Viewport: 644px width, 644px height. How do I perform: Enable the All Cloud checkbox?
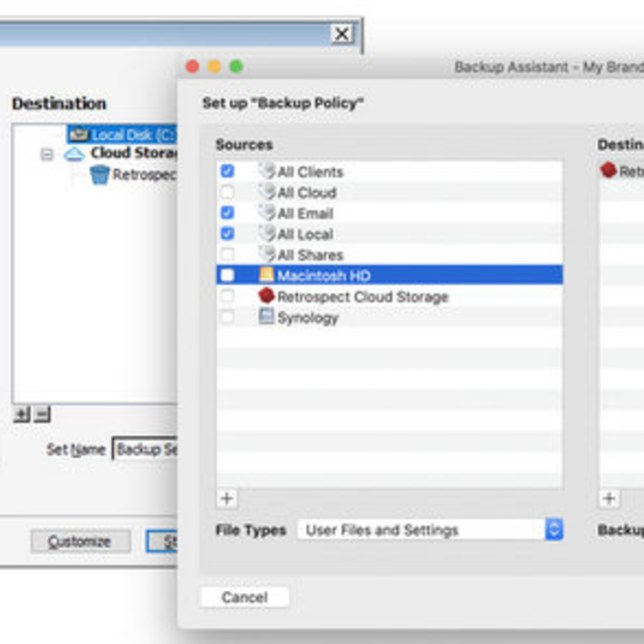pos(227,192)
